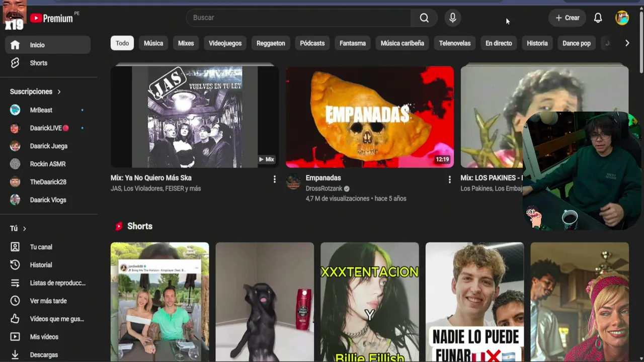Open the Historial clock icon
Viewport: 644px width, 362px height.
click(x=15, y=265)
